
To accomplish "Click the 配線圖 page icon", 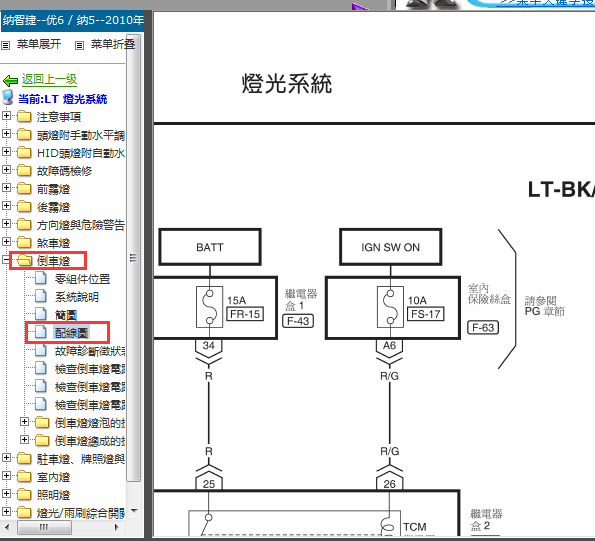I will [x=41, y=332].
